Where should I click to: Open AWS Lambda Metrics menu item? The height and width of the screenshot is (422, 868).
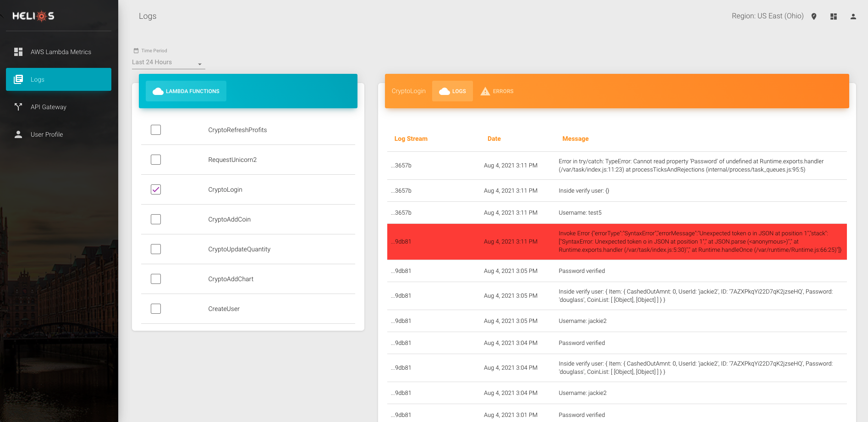pos(59,52)
